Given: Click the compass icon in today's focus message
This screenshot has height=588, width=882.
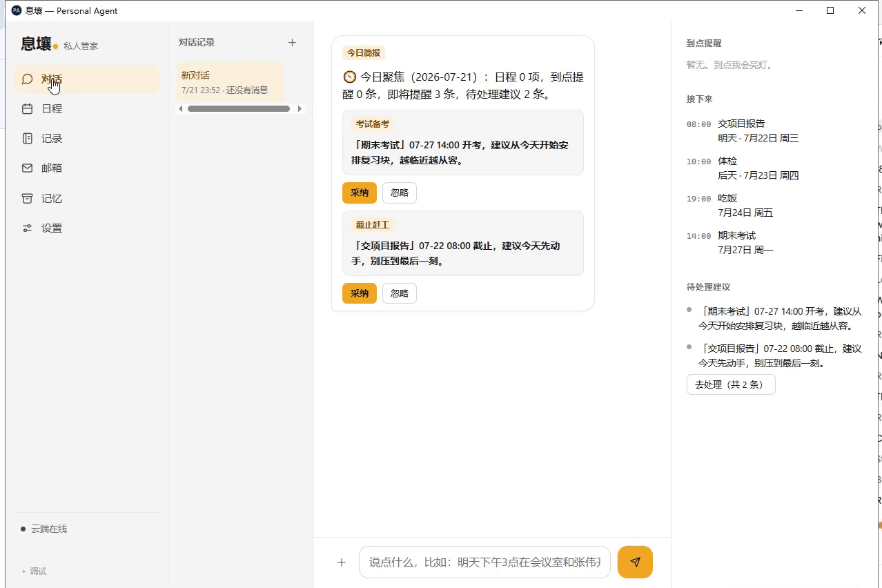Looking at the screenshot, I should (x=349, y=77).
